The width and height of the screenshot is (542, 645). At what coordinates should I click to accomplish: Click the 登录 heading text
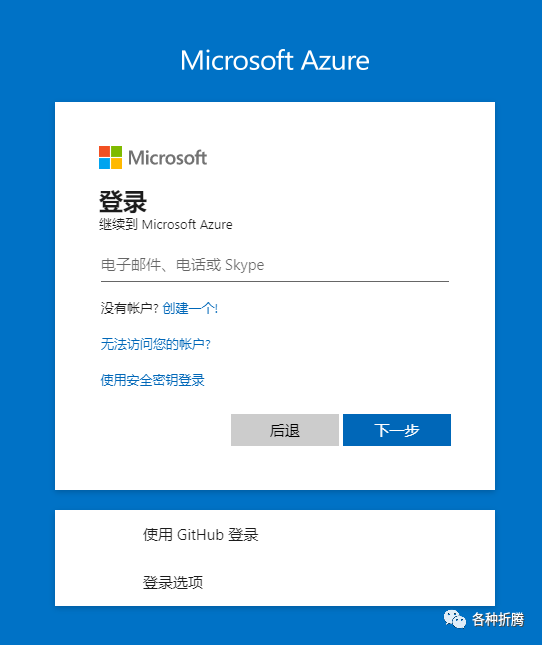tap(123, 202)
